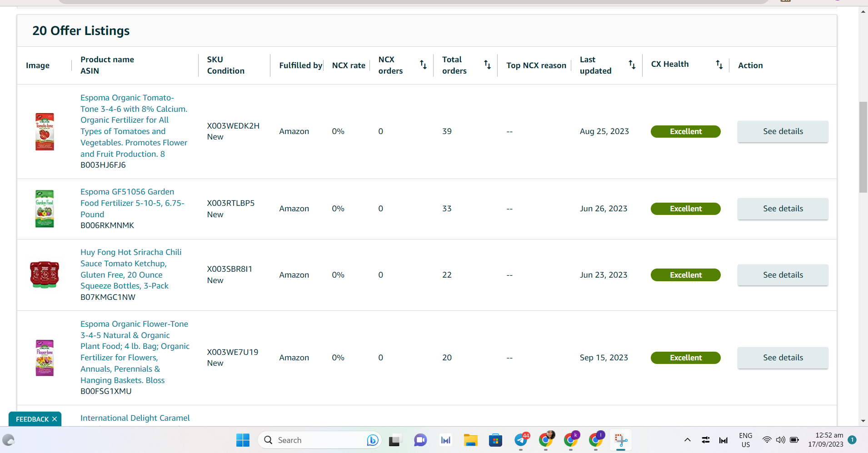The height and width of the screenshot is (453, 868).
Task: Click the page's vertical scrollbar thumb
Action: tap(863, 147)
